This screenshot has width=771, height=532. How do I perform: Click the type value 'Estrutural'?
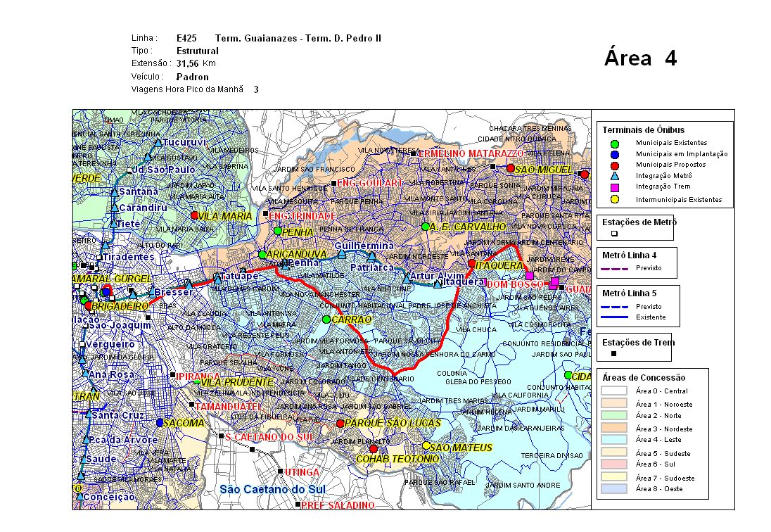(x=197, y=51)
